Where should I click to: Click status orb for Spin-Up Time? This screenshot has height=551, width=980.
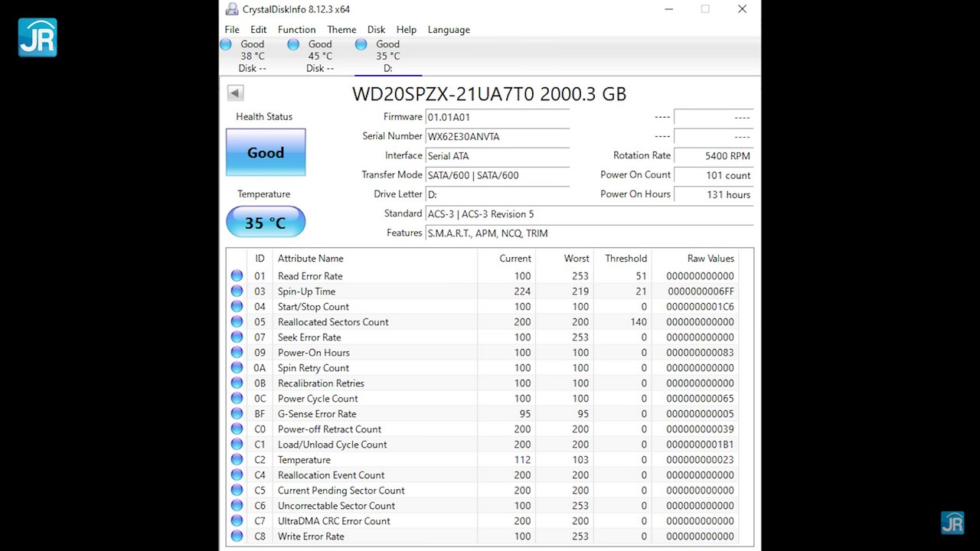coord(237,292)
